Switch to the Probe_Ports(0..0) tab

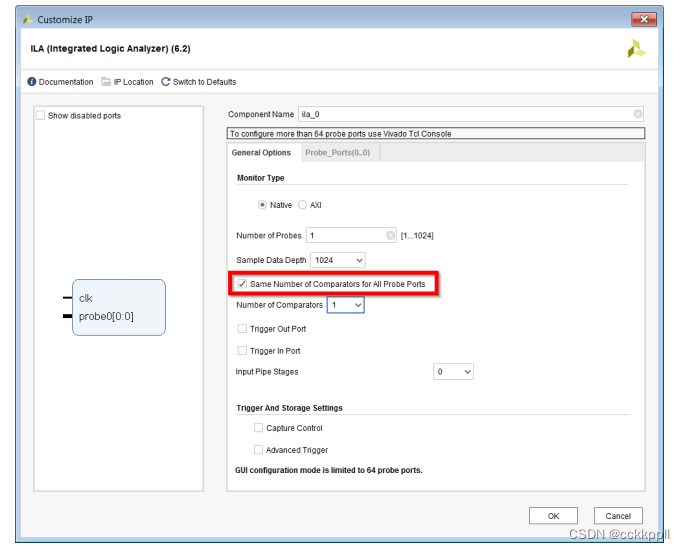(x=337, y=152)
